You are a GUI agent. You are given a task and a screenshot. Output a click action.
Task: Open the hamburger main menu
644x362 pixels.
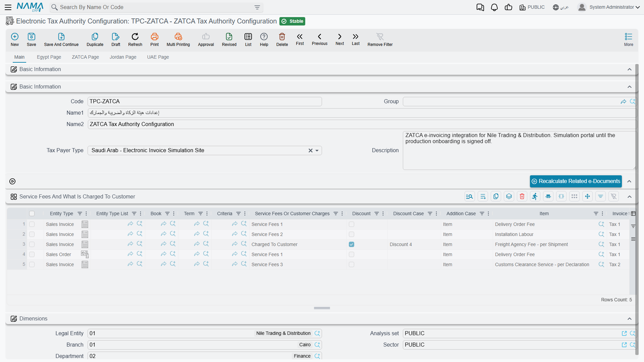[8, 7]
